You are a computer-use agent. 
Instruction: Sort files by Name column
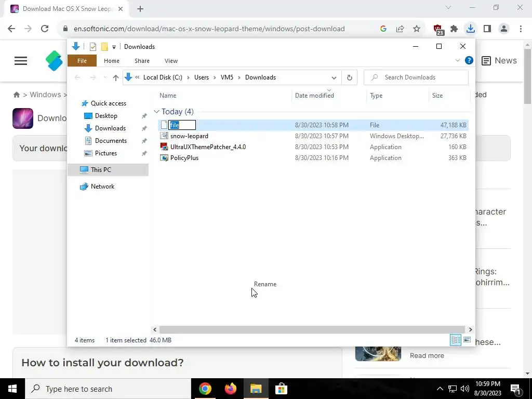[224, 96]
